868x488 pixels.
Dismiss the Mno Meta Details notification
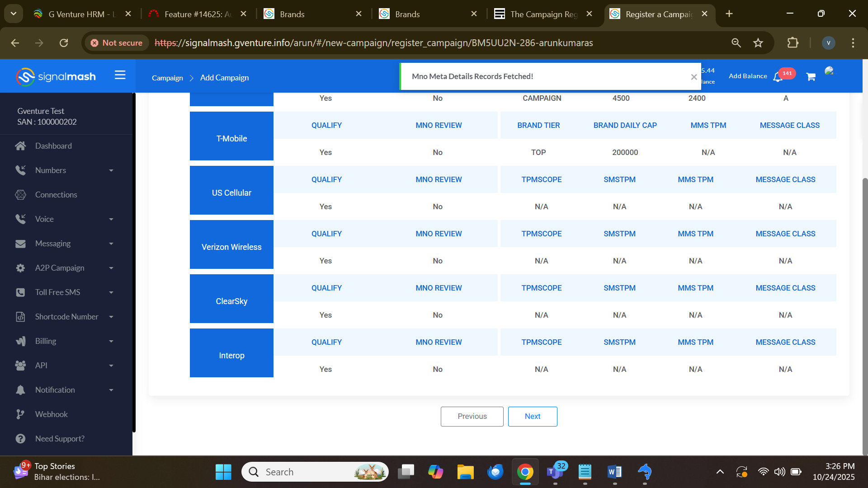[x=693, y=77]
